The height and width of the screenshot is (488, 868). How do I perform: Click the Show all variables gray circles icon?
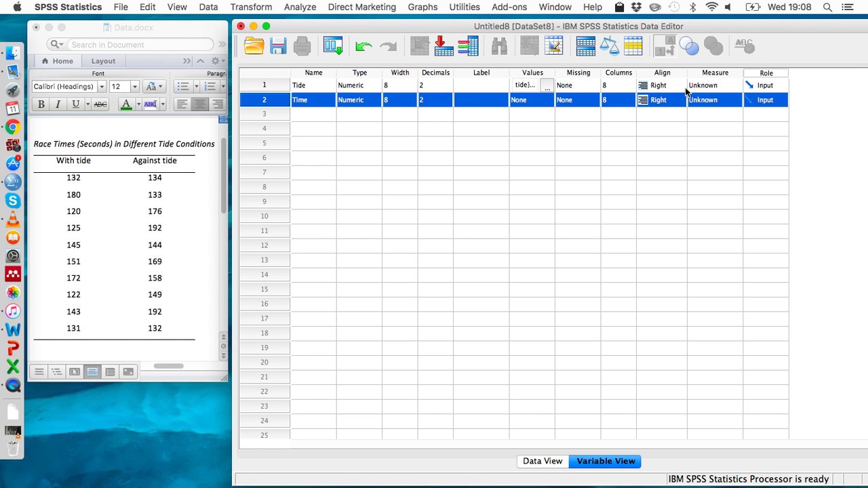click(713, 46)
